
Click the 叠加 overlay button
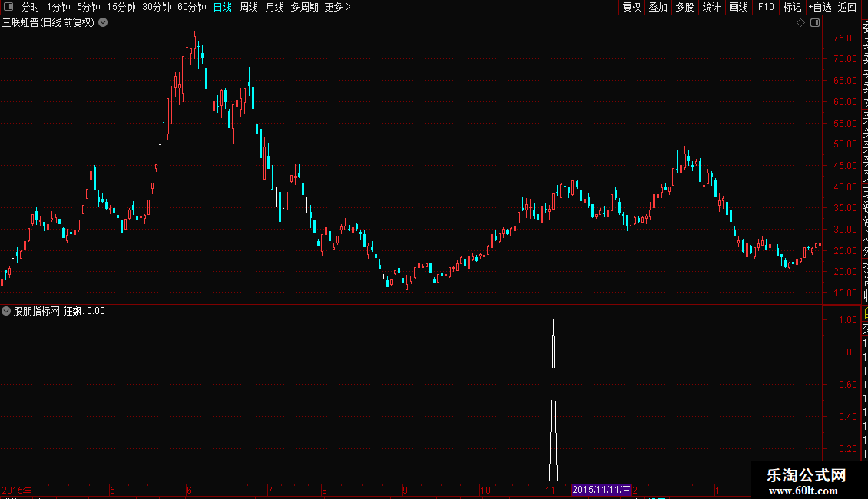tap(658, 7)
